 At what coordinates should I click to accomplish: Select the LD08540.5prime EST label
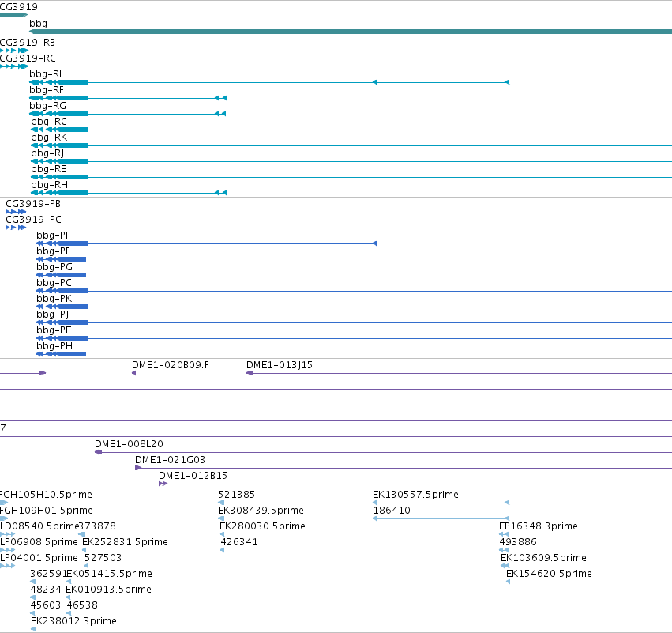click(39, 526)
